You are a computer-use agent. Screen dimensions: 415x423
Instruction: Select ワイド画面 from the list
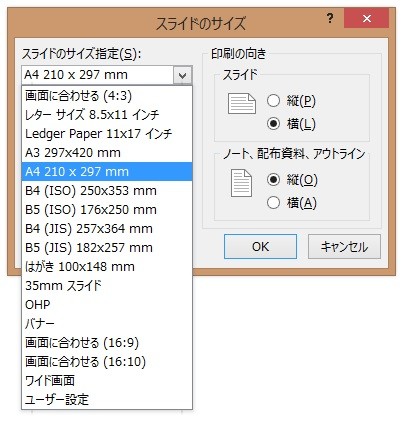click(107, 381)
